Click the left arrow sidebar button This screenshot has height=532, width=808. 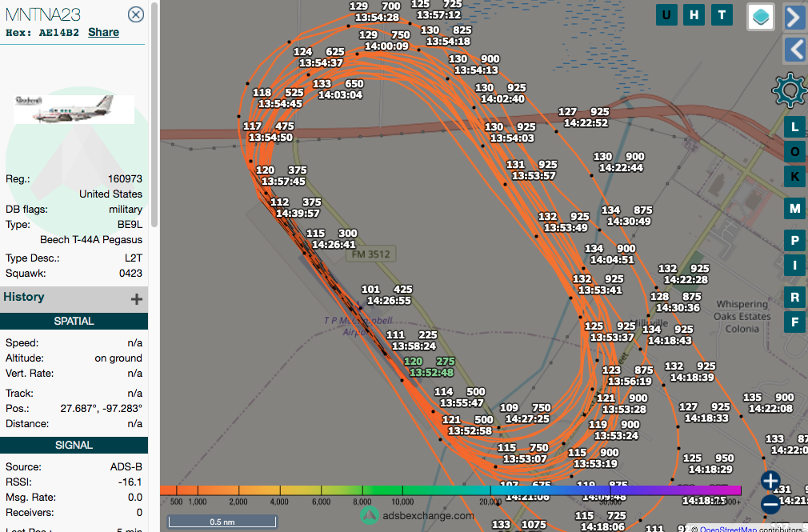point(795,50)
